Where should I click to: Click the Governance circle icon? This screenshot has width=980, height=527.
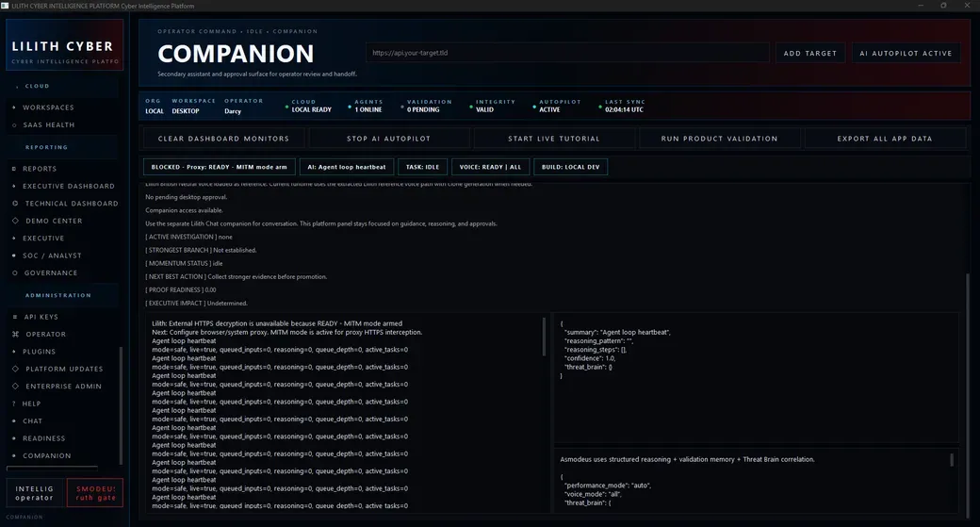(15, 273)
